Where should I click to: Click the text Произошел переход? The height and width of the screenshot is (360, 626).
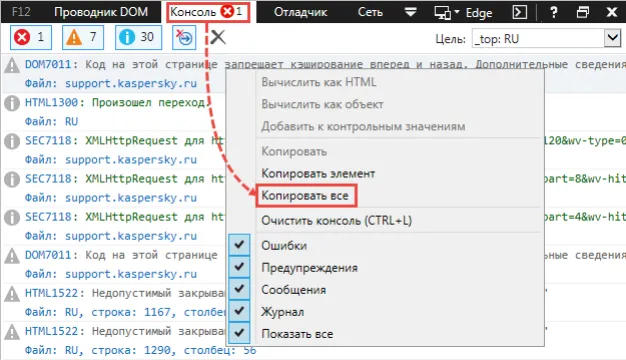pos(151,103)
